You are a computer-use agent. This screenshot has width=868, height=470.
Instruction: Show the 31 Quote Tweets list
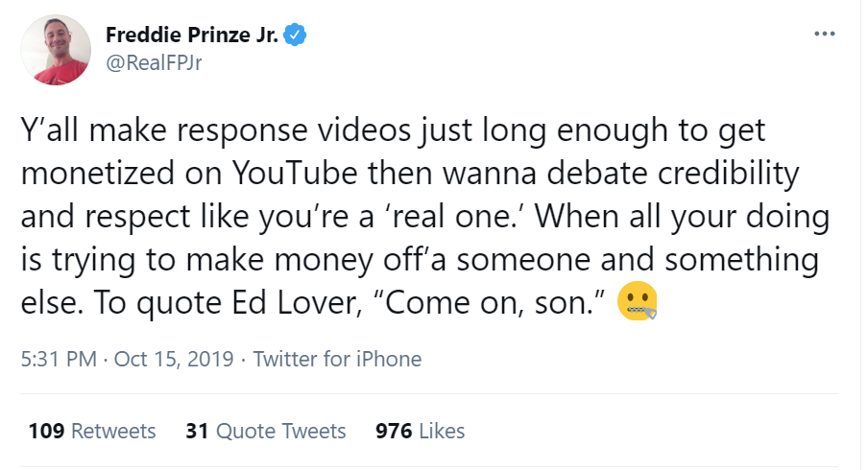click(265, 432)
